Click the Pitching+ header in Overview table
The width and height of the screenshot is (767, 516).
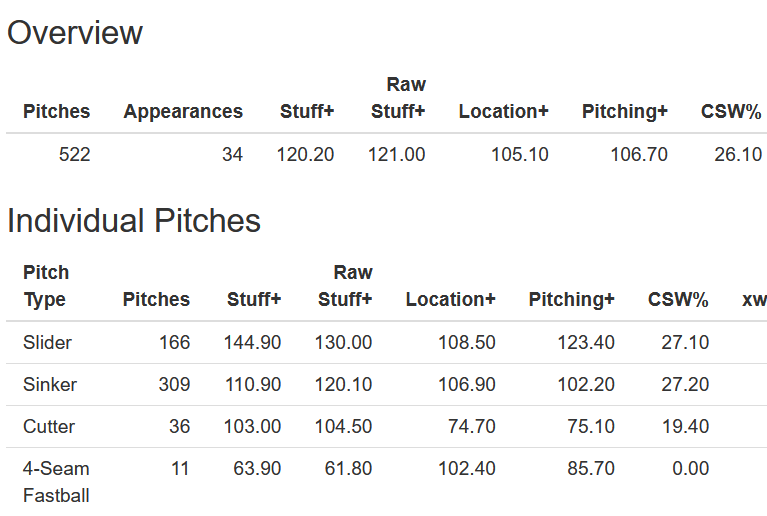624,112
